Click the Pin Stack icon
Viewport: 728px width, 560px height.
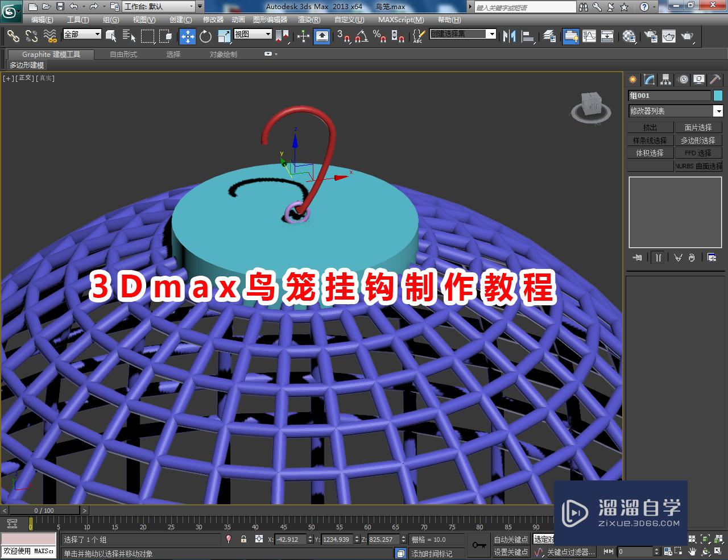pos(638,258)
